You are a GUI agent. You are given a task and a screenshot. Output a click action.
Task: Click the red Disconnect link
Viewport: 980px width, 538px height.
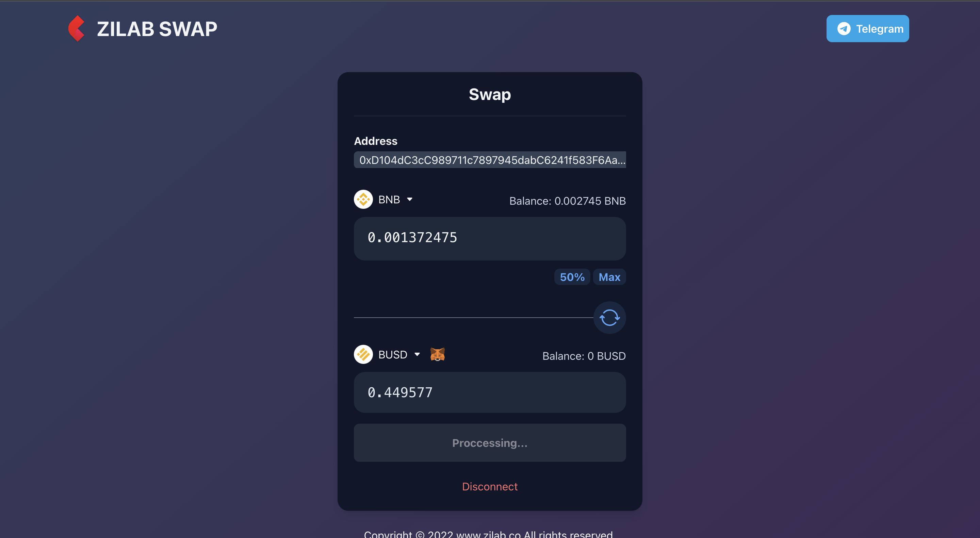pos(490,486)
